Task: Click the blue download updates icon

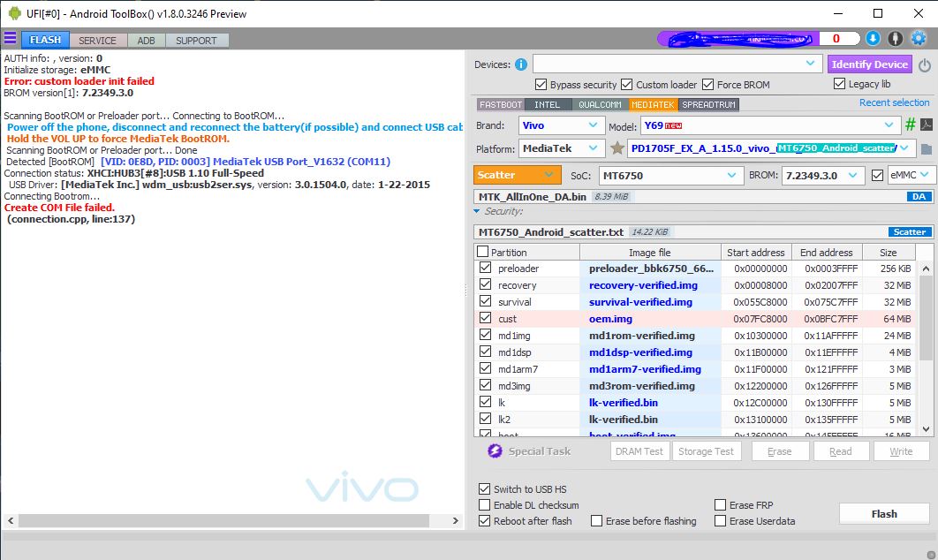Action: pos(873,38)
